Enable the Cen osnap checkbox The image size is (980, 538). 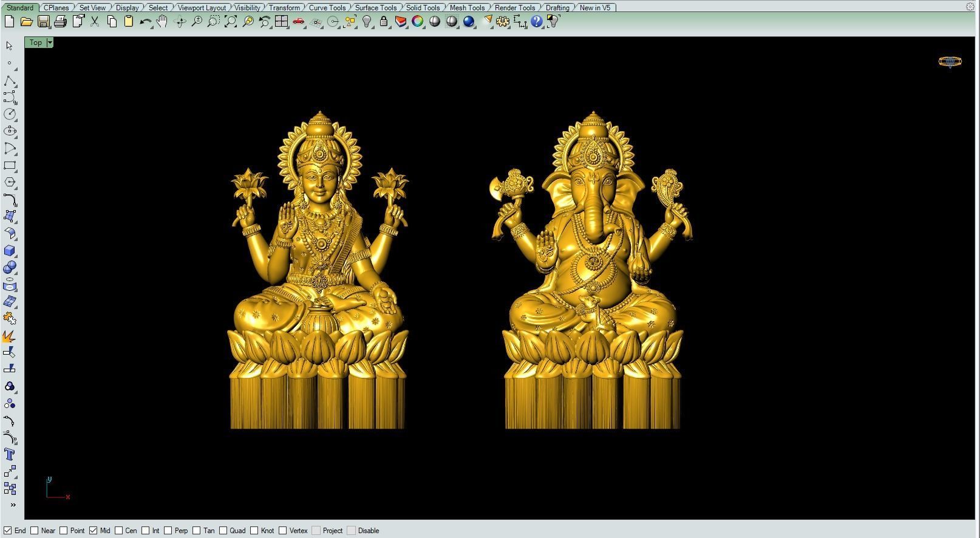(x=119, y=531)
